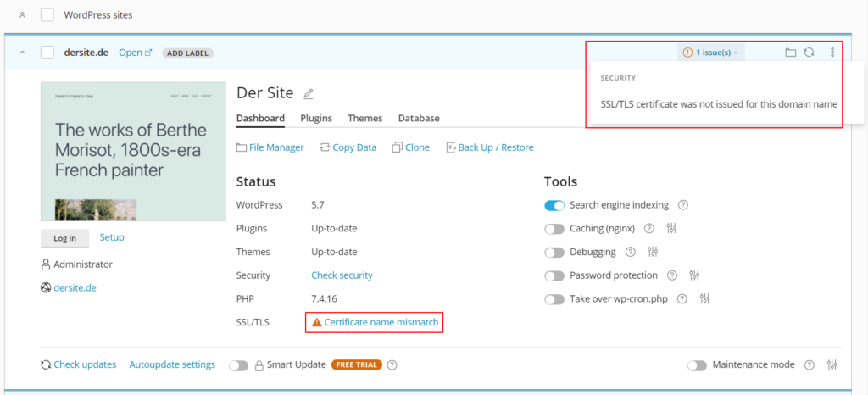Click help icon next to Maintenance mode

coord(810,365)
